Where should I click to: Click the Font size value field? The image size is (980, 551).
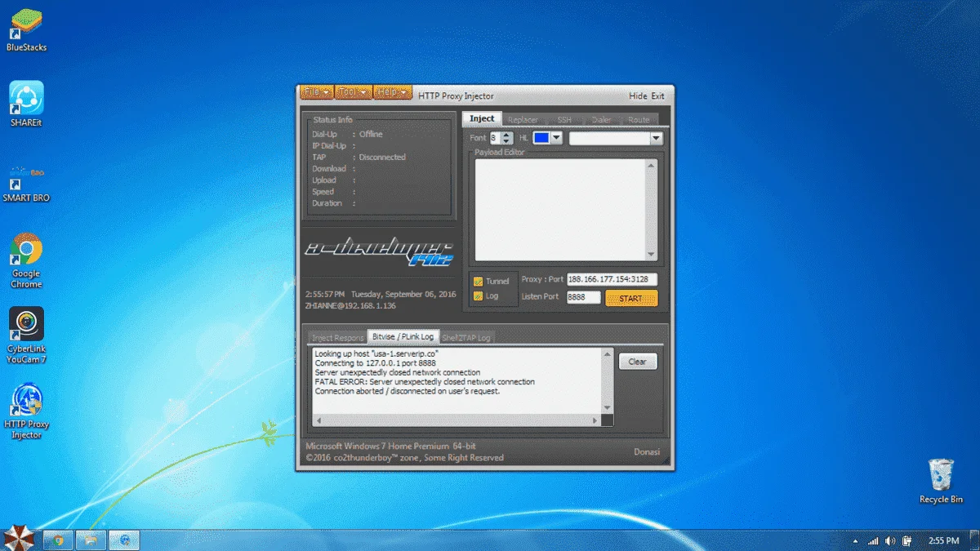(495, 139)
